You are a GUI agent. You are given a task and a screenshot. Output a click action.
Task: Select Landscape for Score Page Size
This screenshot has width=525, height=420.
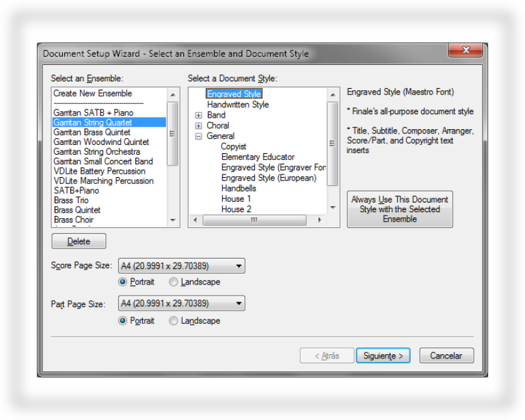174,282
